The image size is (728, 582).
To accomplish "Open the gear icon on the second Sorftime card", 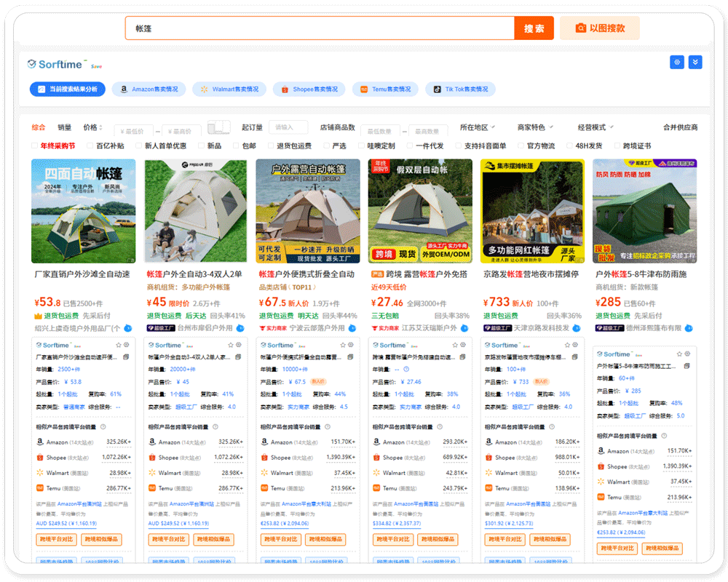I will 238,346.
